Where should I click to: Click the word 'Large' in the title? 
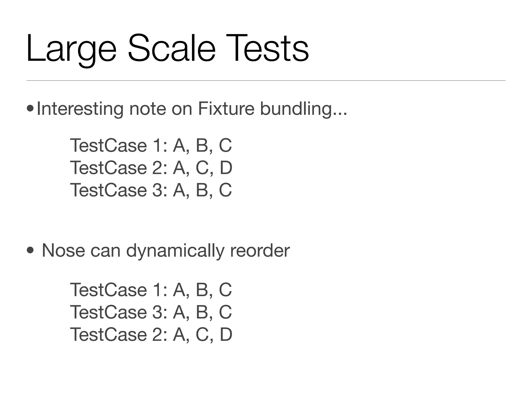point(71,49)
